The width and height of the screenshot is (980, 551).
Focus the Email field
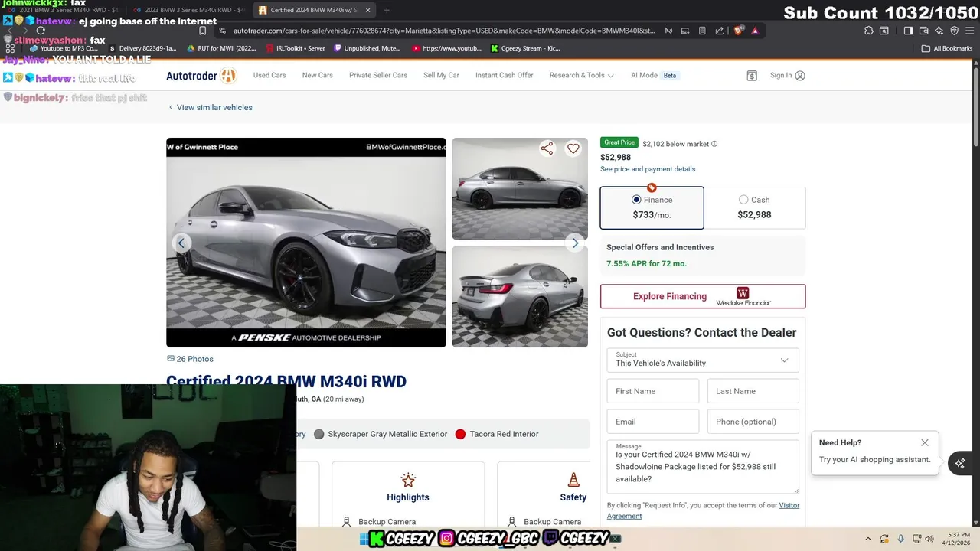coord(653,422)
